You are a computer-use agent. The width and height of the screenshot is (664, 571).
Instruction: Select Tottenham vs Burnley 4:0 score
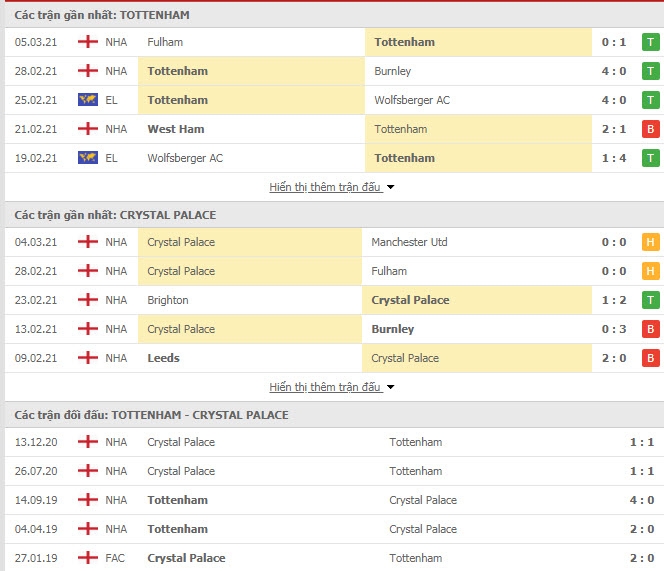(x=614, y=71)
